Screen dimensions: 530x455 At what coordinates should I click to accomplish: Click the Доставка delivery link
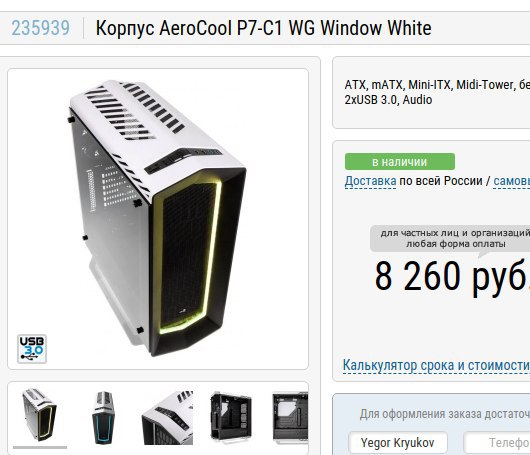tap(370, 181)
